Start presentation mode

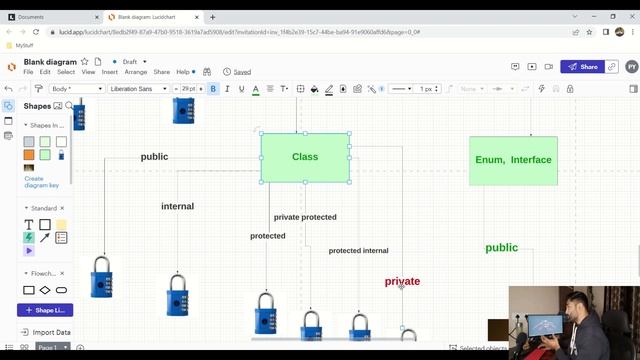click(x=532, y=67)
